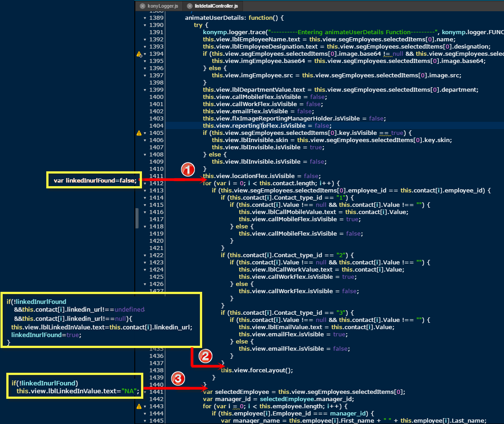Click lblDepartmentValue.text on line 1399
504x424 pixels.
click(268, 90)
